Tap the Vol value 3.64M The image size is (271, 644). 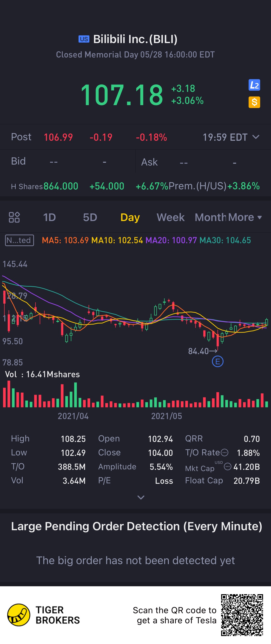point(74,481)
